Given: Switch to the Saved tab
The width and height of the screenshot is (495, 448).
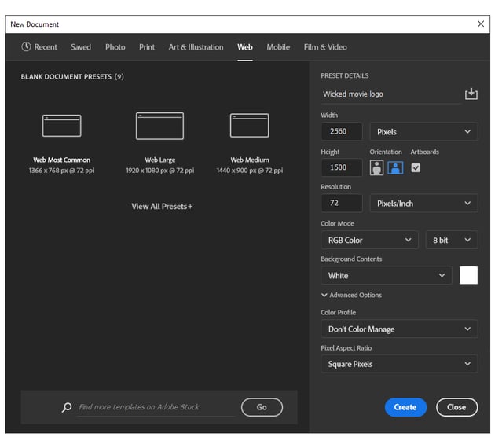Looking at the screenshot, I should click(81, 47).
